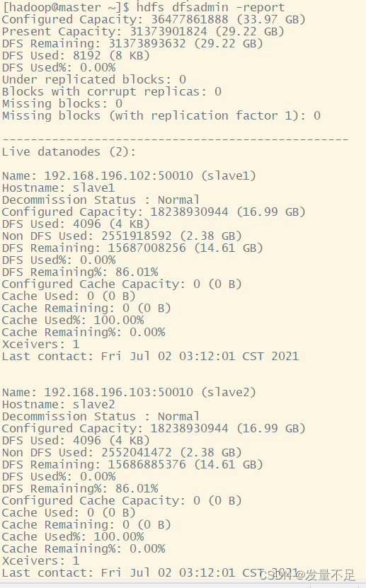Viewport: 366px width, 588px height.
Task: Click the Hostname: slave2 line
Action: pyautogui.click(x=58, y=404)
